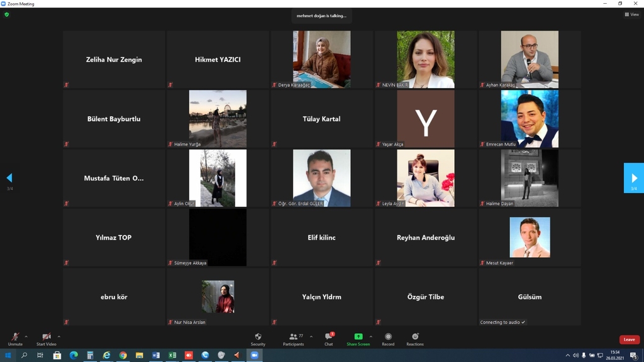The width and height of the screenshot is (644, 362).
Task: Go to previous gallery page with left arrow
Action: [9, 178]
